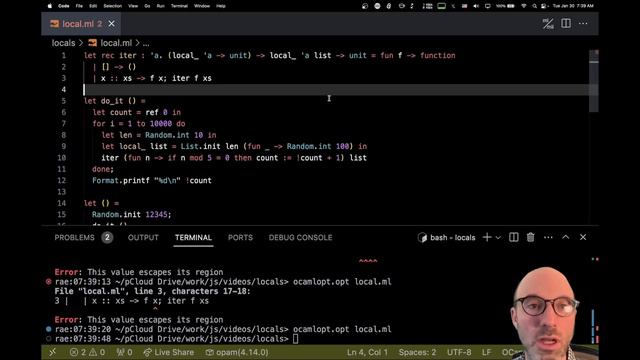
Task: Select opam(4.14.0) sandbox in status bar
Action: [237, 352]
